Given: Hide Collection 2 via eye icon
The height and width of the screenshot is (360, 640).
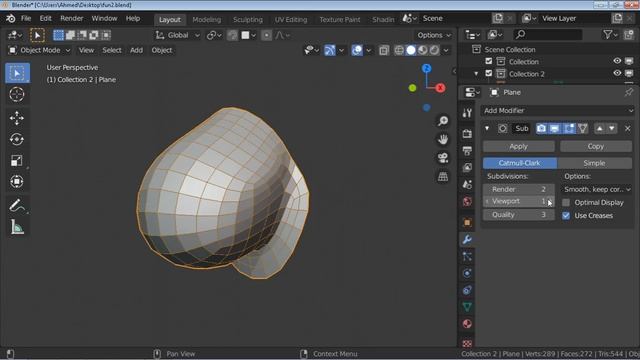Looking at the screenshot, I should pos(617,73).
